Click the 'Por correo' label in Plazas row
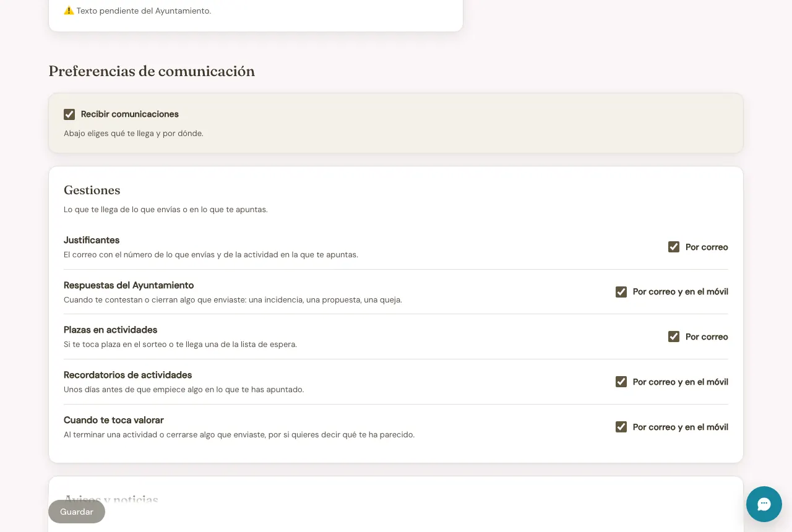 [x=707, y=337]
